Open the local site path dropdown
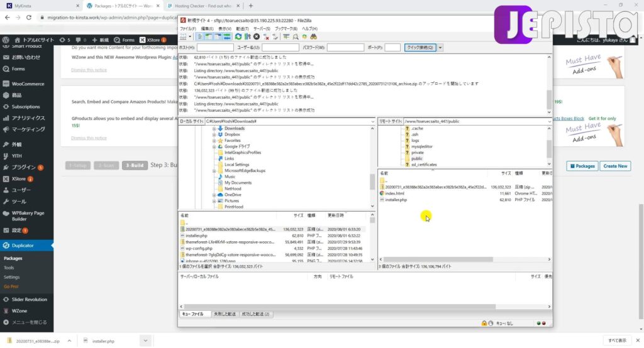 (x=372, y=121)
